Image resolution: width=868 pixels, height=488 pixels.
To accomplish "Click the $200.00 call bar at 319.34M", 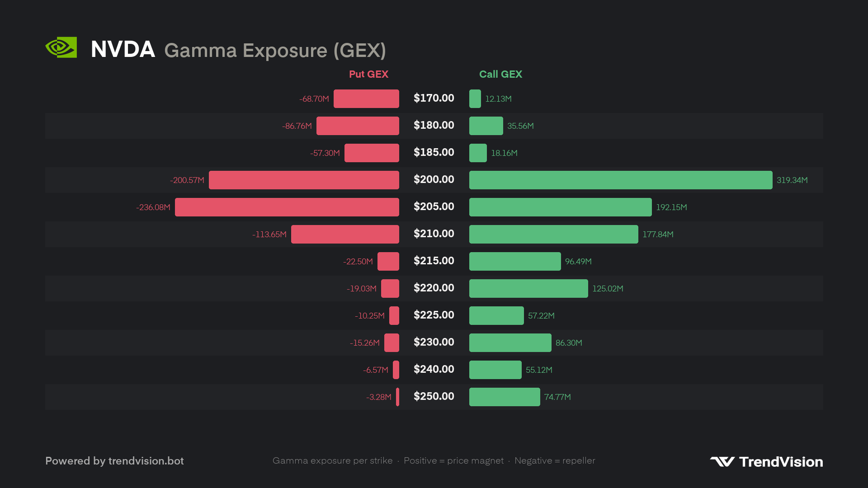I will coord(621,180).
